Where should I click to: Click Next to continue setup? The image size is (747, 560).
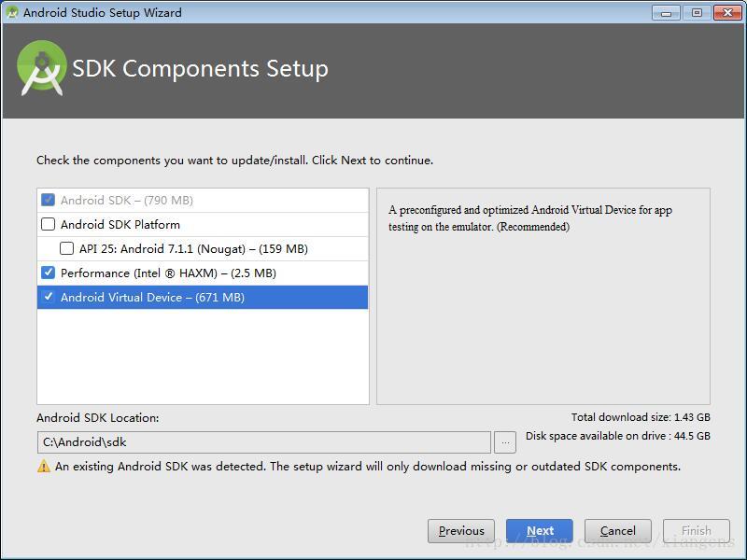point(540,531)
